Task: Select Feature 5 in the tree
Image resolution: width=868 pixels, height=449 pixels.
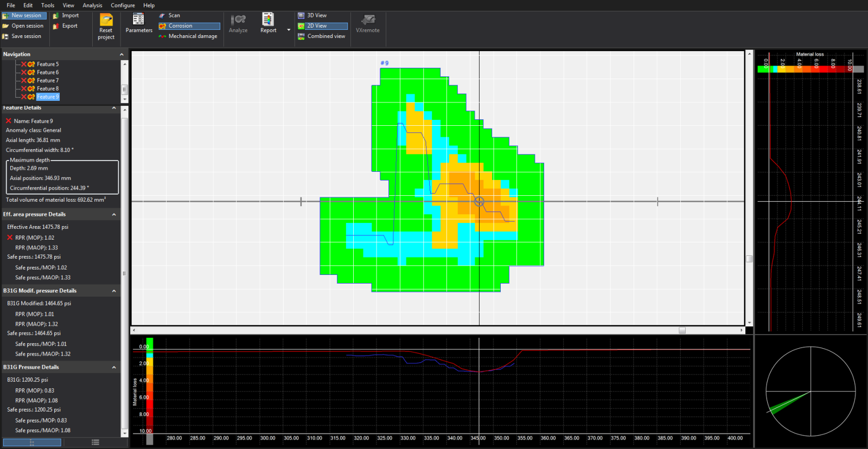Action: click(x=48, y=64)
